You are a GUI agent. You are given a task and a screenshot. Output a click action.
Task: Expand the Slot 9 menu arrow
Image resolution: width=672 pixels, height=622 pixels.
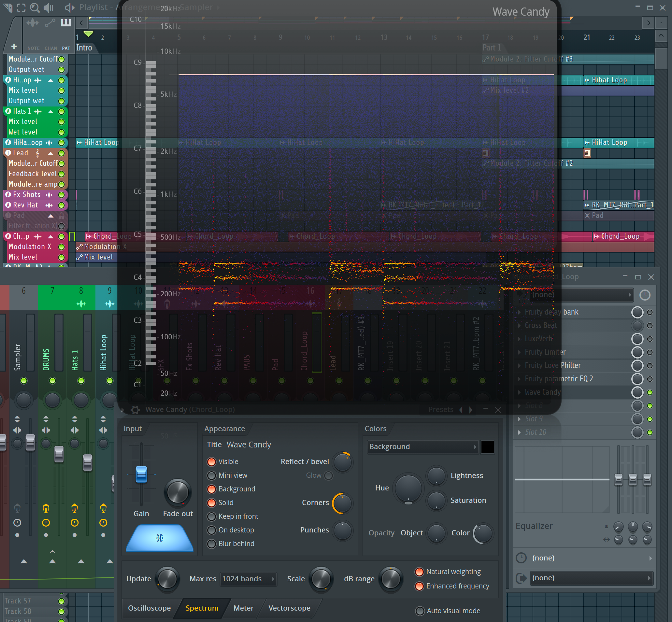pos(519,419)
